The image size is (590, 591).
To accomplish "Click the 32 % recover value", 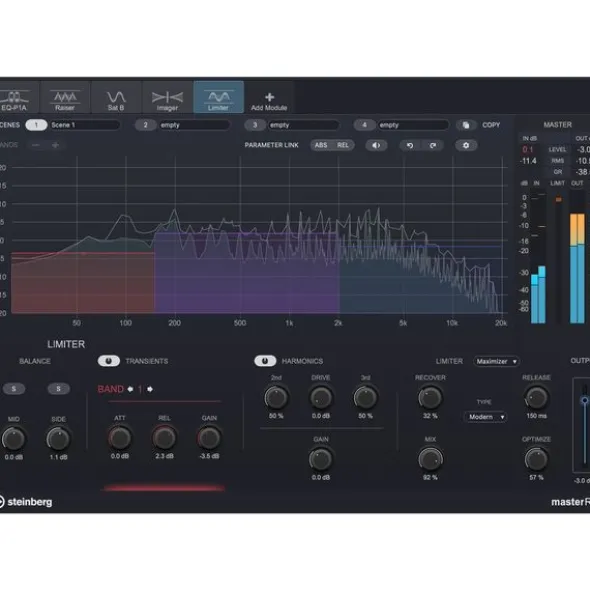I will point(430,416).
